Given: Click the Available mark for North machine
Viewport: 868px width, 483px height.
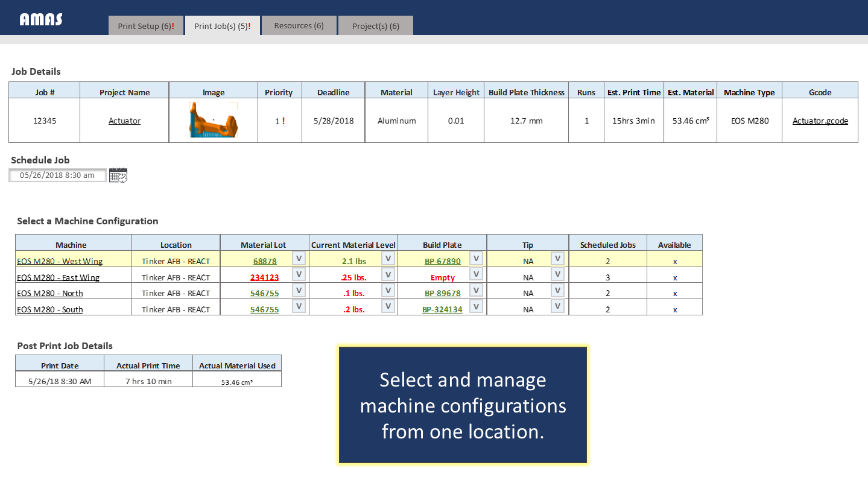Looking at the screenshot, I should [x=674, y=293].
